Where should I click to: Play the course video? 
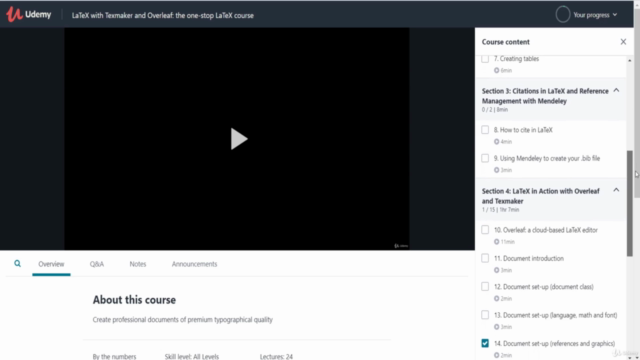(239, 139)
